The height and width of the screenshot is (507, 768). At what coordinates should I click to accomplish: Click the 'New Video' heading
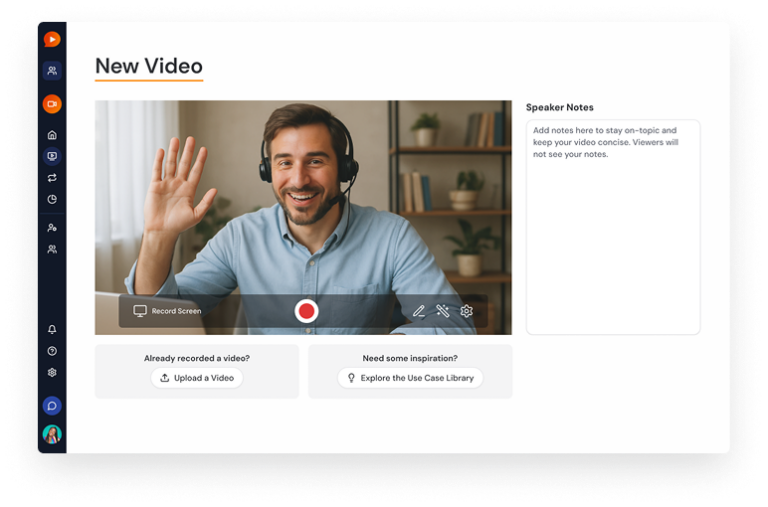point(149,66)
